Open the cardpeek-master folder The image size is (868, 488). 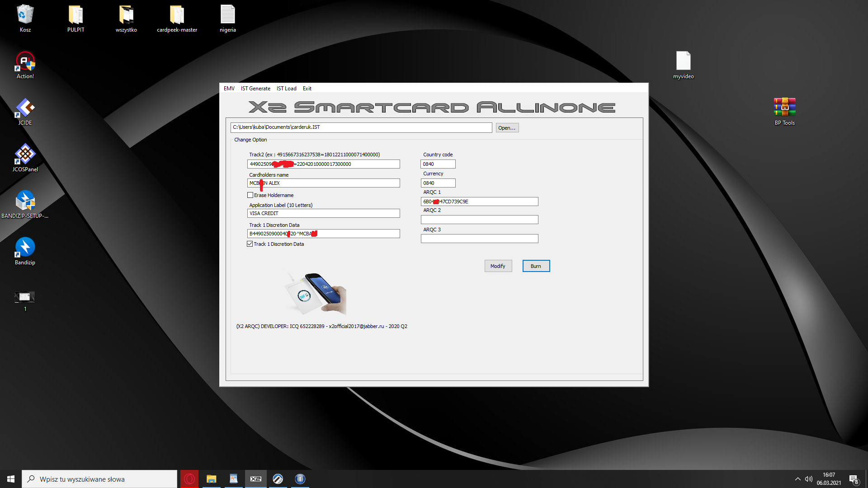pyautogui.click(x=177, y=16)
